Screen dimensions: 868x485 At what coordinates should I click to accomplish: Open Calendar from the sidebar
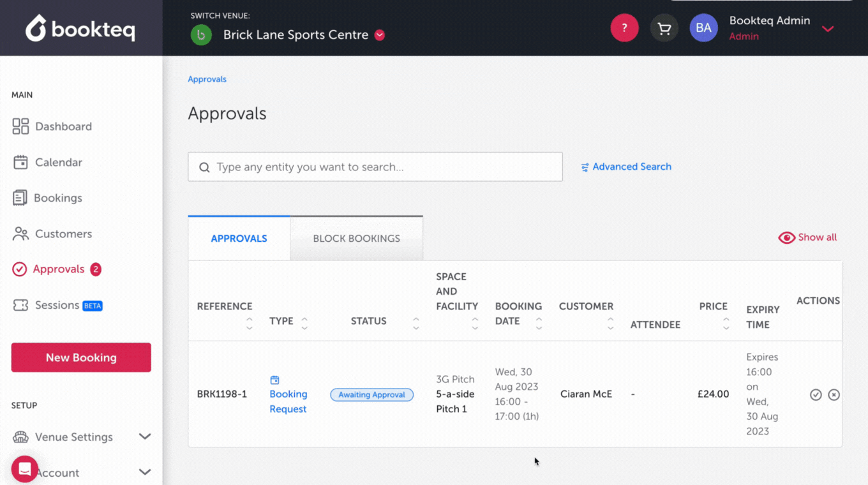click(58, 162)
